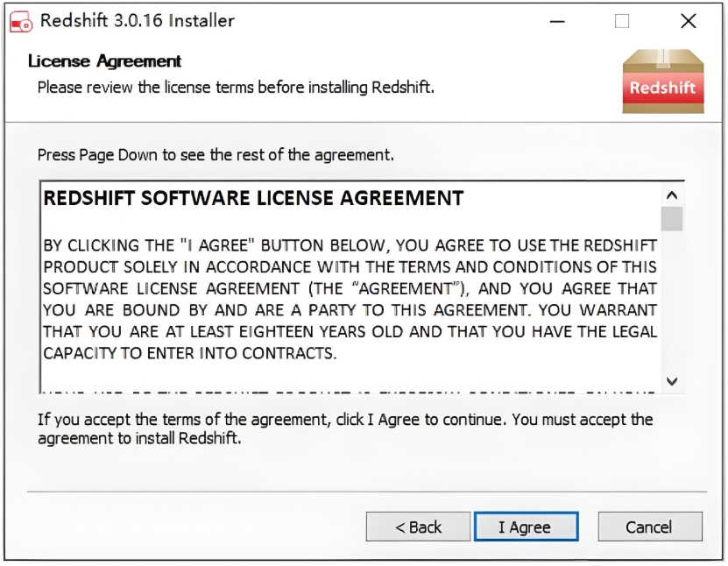Go back with the Back button

point(418,527)
